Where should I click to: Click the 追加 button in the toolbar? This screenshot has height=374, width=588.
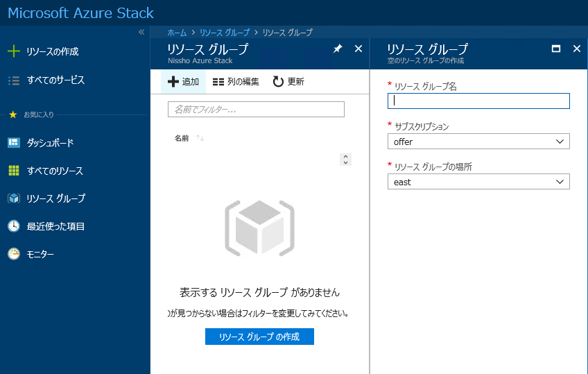tap(183, 81)
